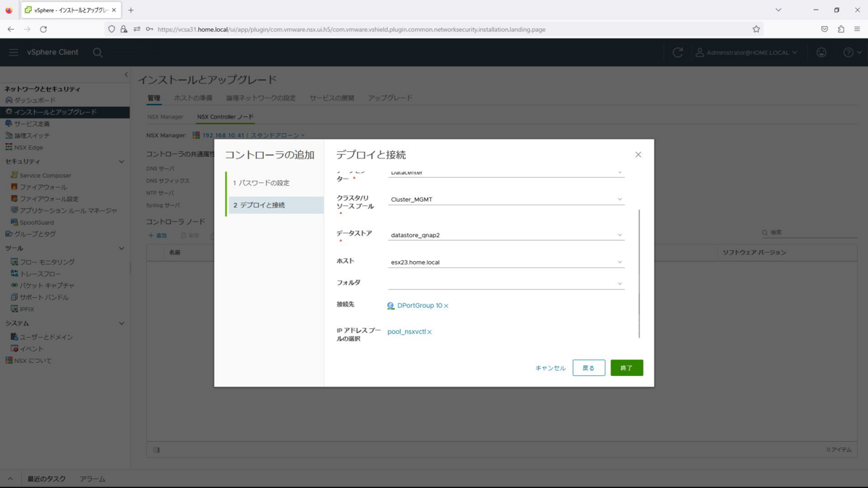Click the DPortGroup 10 network icon
Screen dimensions: 868x488
pos(391,306)
